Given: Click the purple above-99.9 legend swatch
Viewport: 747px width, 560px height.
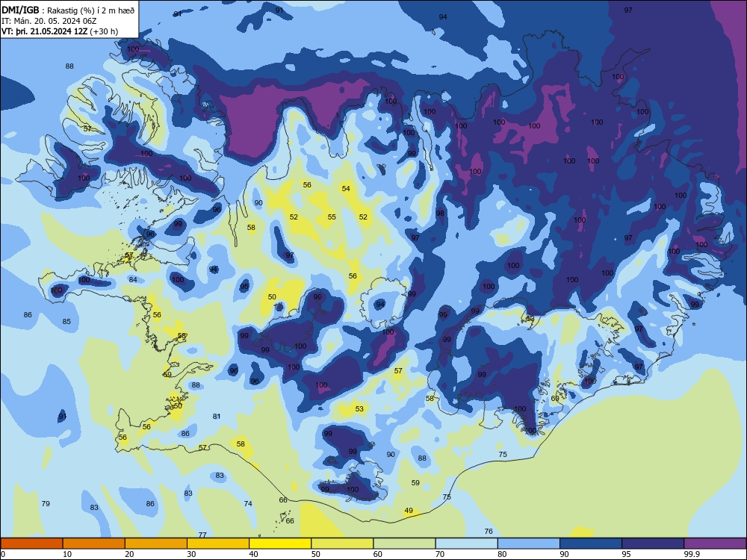Looking at the screenshot, I should point(715,544).
